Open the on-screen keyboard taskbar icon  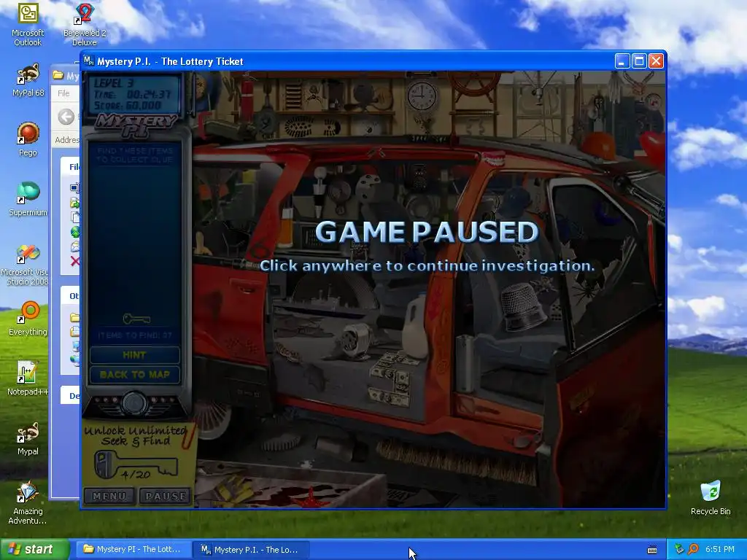(652, 550)
